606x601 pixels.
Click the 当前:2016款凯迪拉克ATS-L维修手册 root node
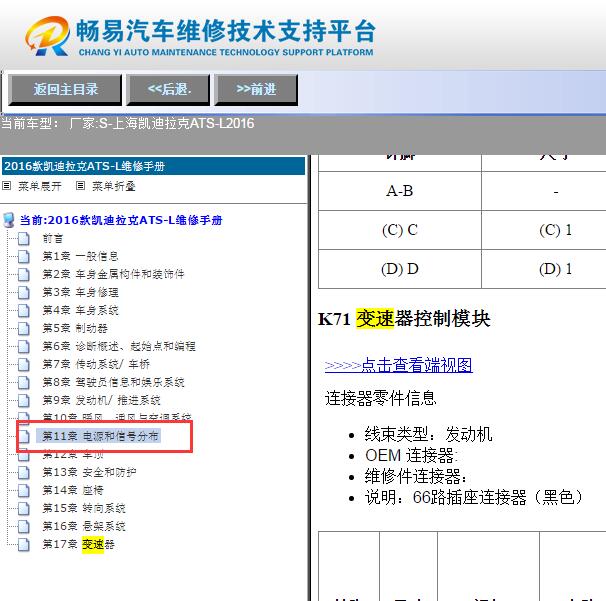click(x=121, y=220)
